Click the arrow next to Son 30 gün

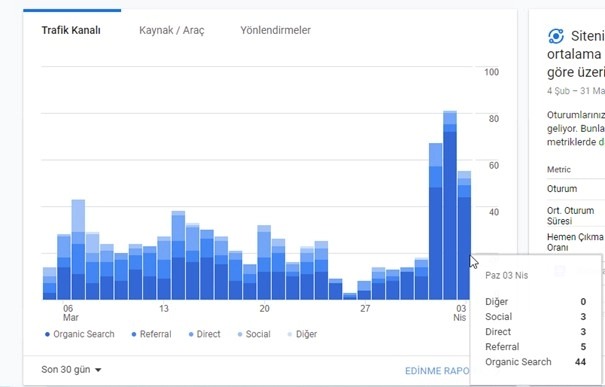[98, 370]
